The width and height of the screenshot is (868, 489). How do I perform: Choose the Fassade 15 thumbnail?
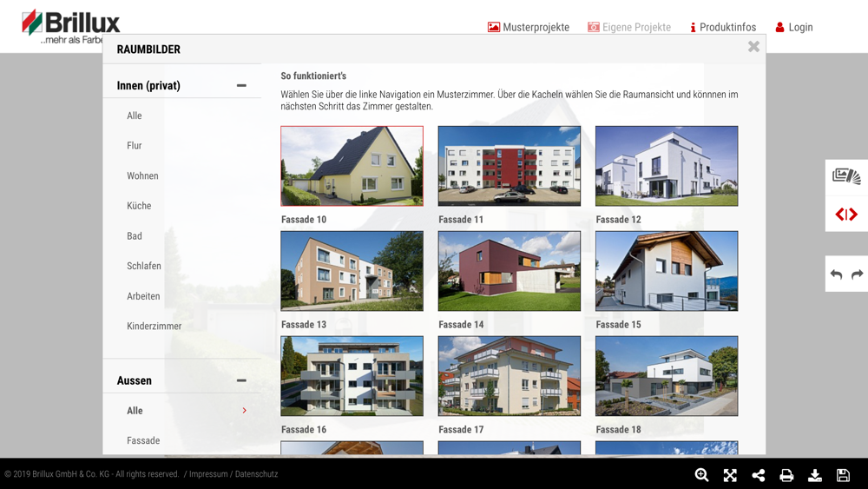(667, 271)
